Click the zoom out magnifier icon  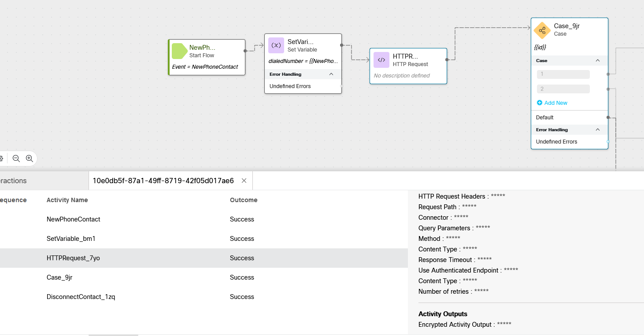(16, 158)
